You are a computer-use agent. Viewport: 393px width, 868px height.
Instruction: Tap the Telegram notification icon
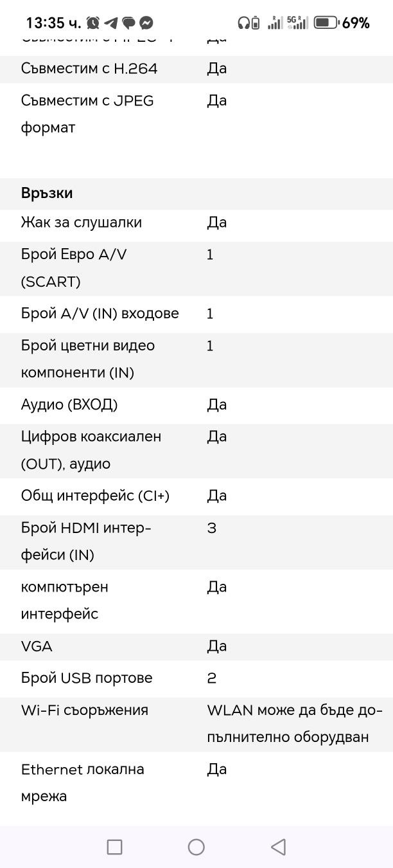(110, 23)
